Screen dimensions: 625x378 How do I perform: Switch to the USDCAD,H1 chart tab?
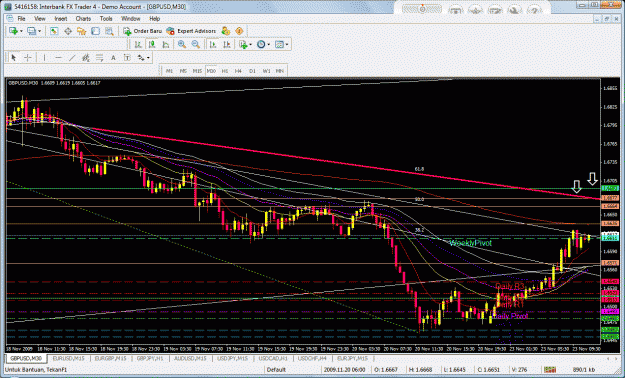click(x=273, y=358)
